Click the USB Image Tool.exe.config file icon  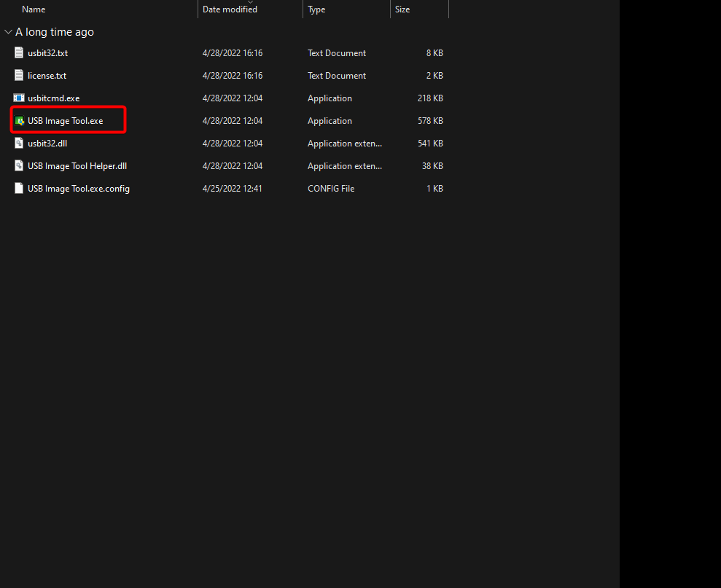[x=19, y=189]
